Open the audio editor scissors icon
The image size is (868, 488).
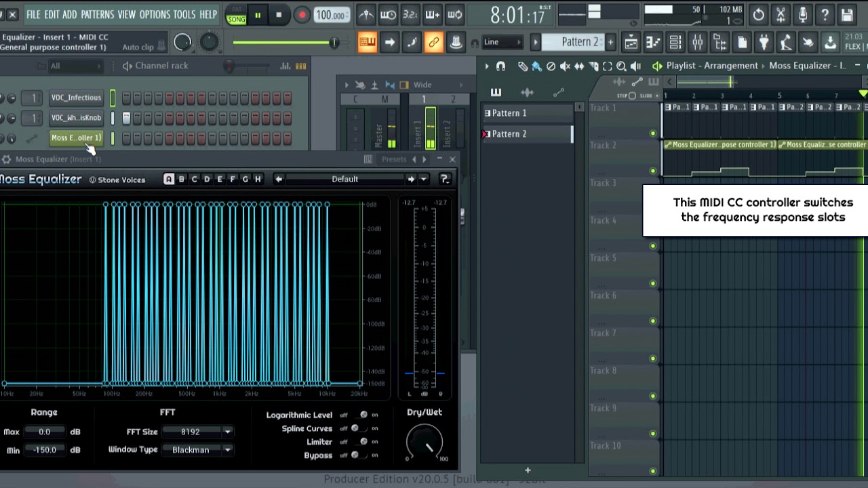781,14
